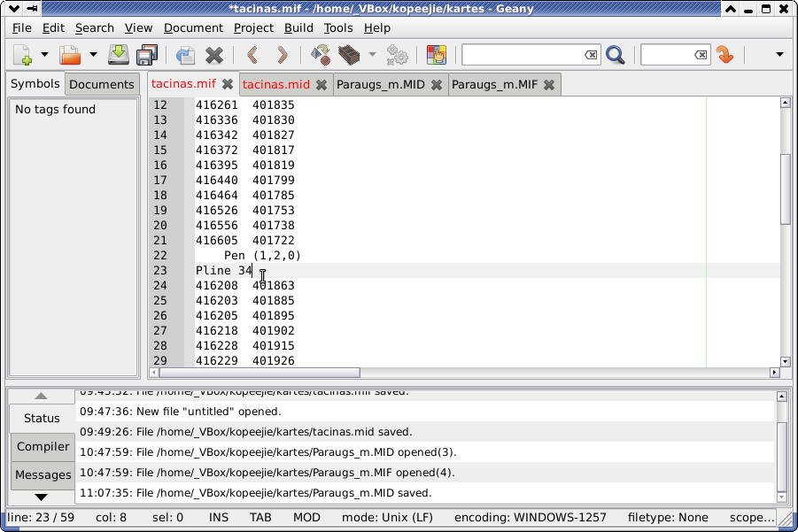Click the magnifier Find icon
The width and height of the screenshot is (798, 532).
pyautogui.click(x=616, y=54)
